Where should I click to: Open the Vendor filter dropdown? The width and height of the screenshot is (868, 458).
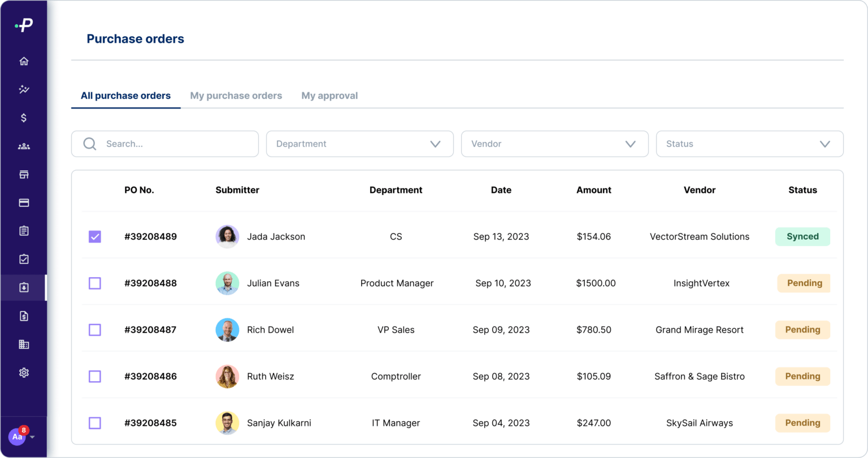554,144
